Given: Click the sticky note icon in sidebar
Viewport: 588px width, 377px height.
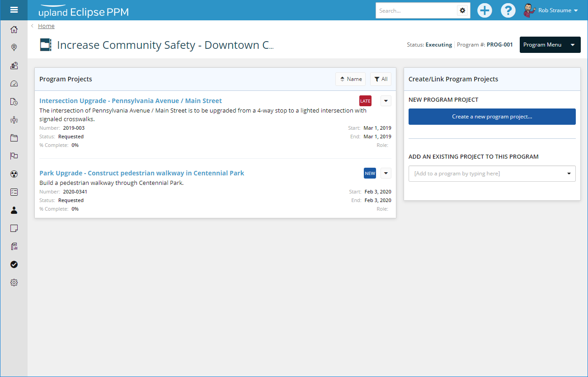Looking at the screenshot, I should (14, 228).
